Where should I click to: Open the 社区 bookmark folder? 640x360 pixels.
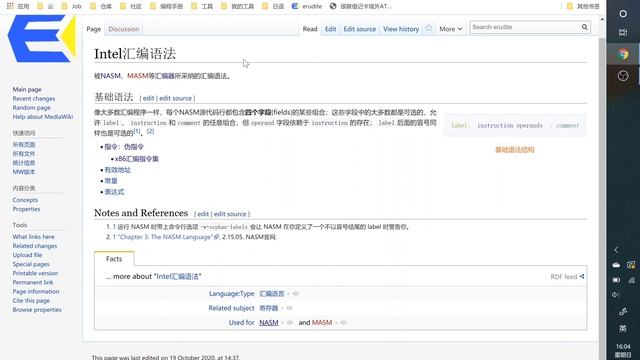131,6
